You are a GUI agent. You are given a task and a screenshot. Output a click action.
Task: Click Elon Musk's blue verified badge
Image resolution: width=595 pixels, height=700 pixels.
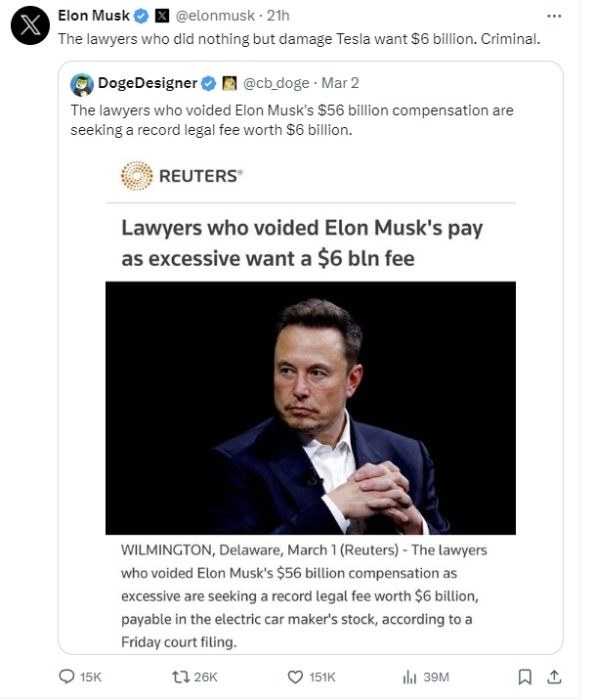coord(143,17)
